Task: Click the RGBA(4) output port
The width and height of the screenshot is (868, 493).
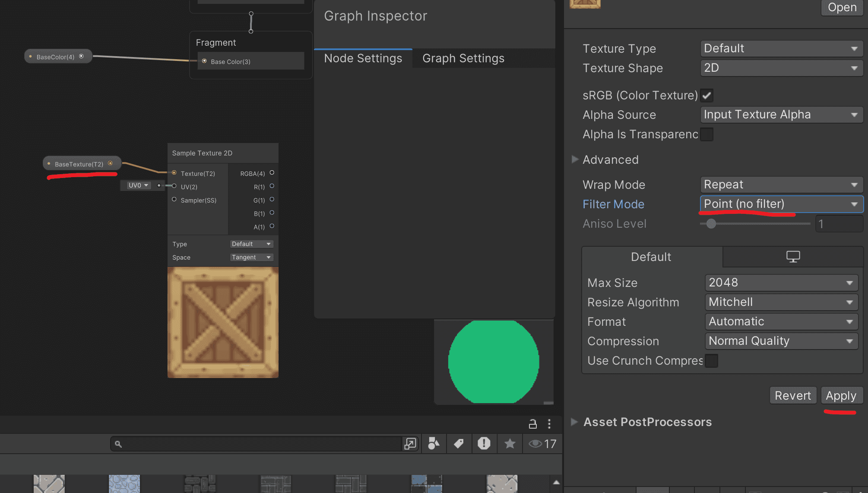Action: [x=272, y=173]
